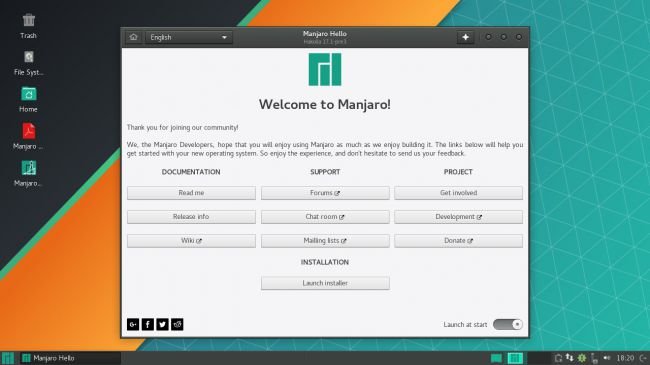This screenshot has width=650, height=365.
Task: Open the Twitter social icon
Action: [162, 324]
